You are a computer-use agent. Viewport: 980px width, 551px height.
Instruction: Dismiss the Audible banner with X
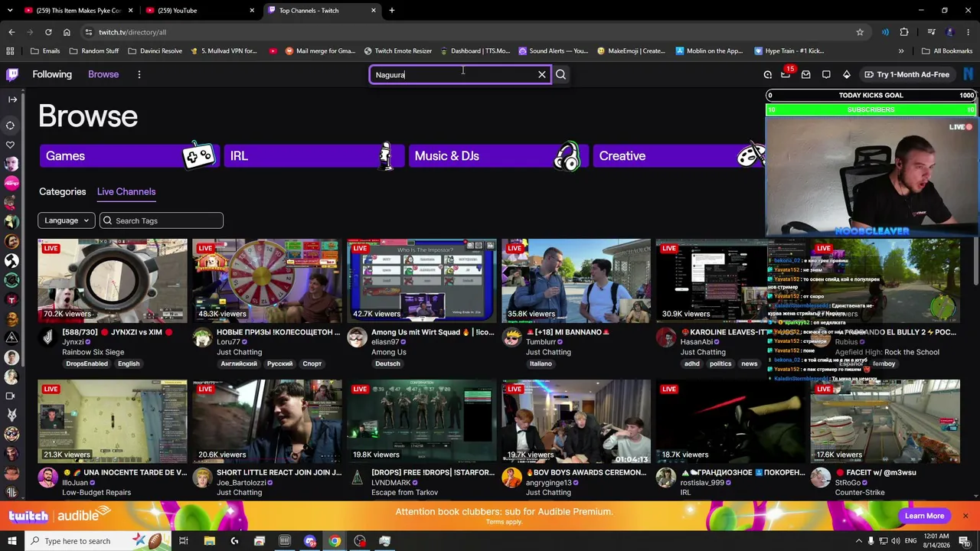pyautogui.click(x=965, y=516)
